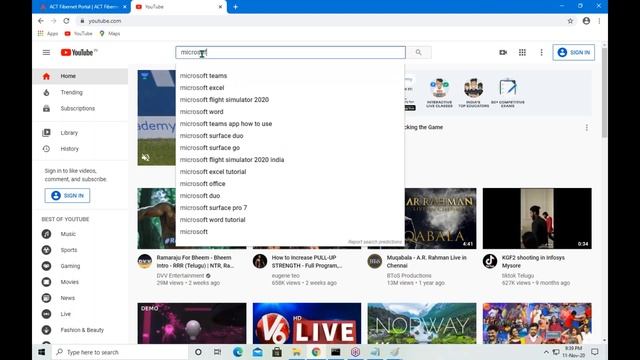Select the suggestion 'microsoft word'
The height and width of the screenshot is (360, 640).
[x=290, y=111]
